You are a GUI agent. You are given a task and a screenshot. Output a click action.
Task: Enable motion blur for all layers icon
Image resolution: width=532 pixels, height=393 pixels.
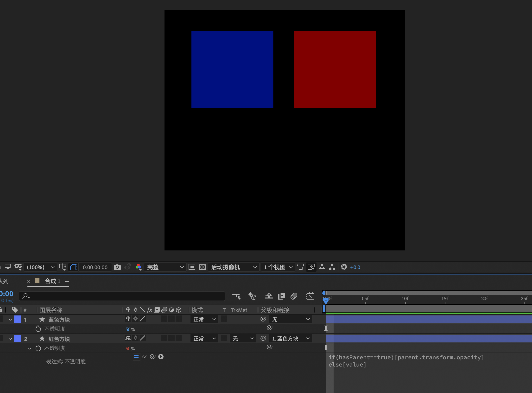294,296
